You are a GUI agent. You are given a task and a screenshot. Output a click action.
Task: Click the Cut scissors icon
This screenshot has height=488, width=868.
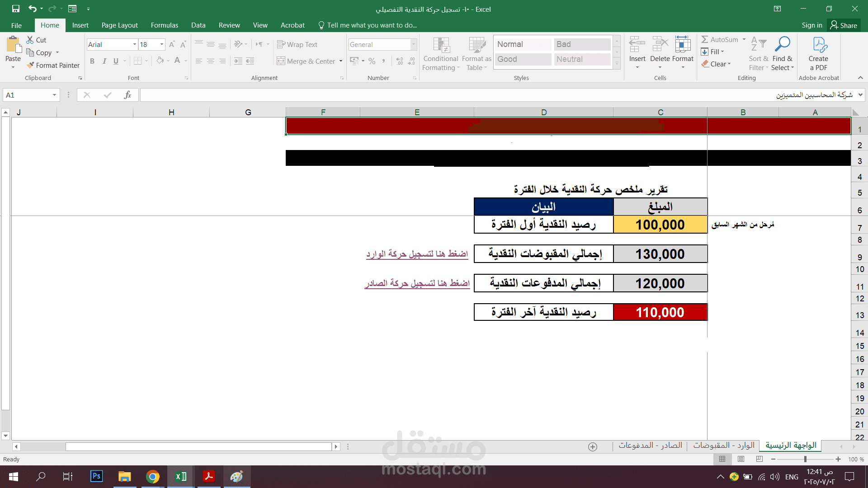[30, 40]
